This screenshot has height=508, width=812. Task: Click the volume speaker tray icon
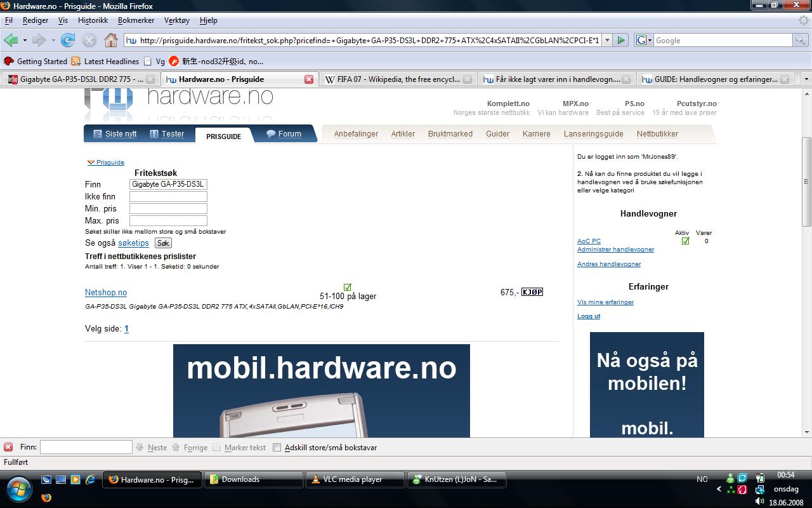760,502
